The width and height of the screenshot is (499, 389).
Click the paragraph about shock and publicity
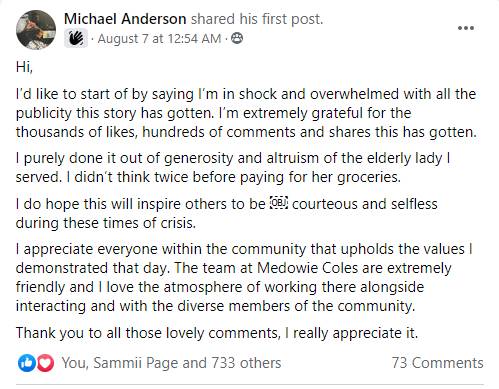(246, 113)
